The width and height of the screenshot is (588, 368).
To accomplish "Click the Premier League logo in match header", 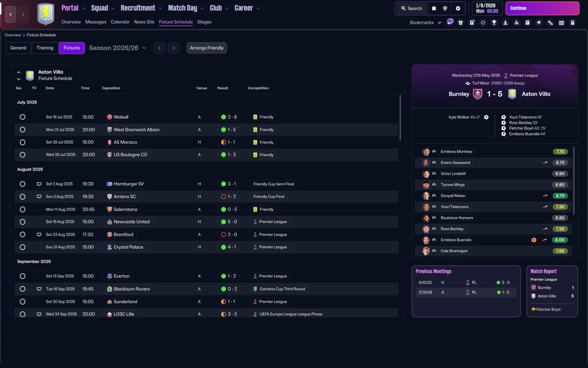I will 506,75.
